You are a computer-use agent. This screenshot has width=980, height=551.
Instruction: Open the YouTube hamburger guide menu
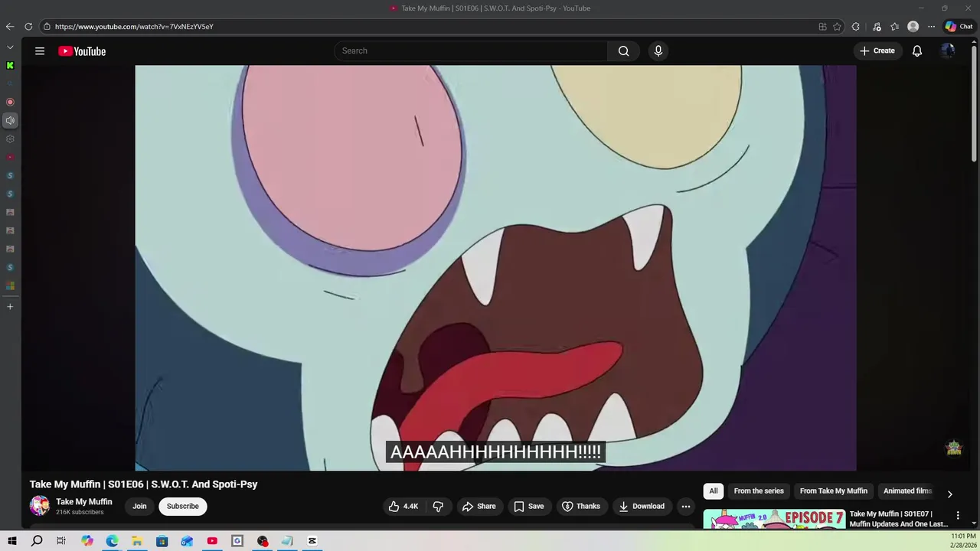(x=40, y=51)
